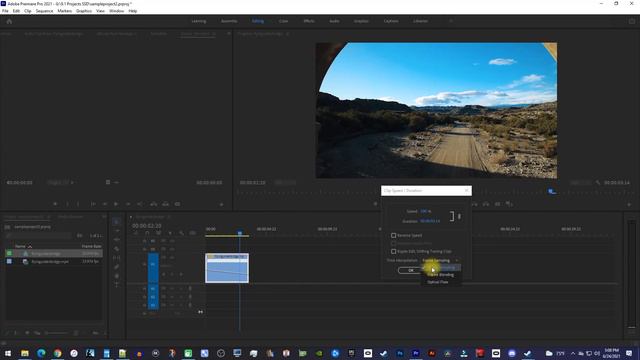Select the Track Select Forward tool
Viewport: 640px width, 360px height.
tap(116, 231)
